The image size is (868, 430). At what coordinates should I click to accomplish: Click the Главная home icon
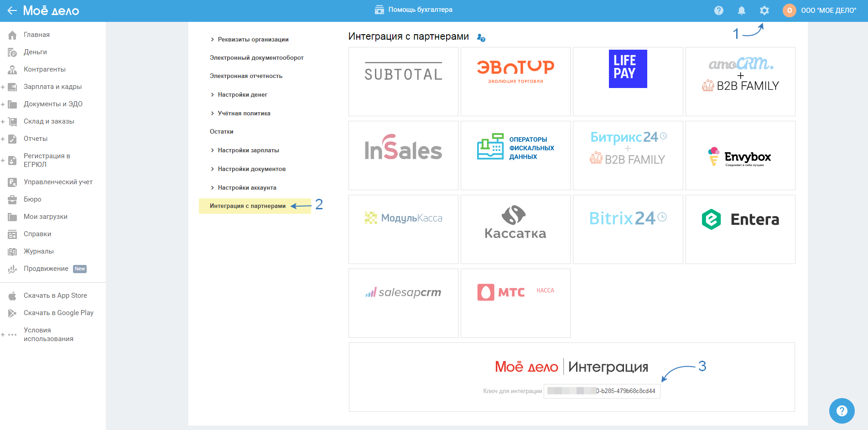pyautogui.click(x=12, y=35)
